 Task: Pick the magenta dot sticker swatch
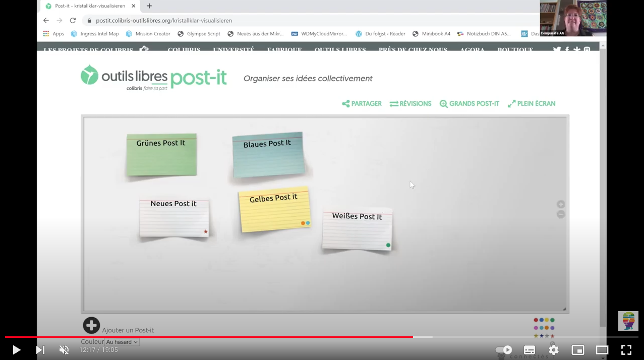pos(536,328)
